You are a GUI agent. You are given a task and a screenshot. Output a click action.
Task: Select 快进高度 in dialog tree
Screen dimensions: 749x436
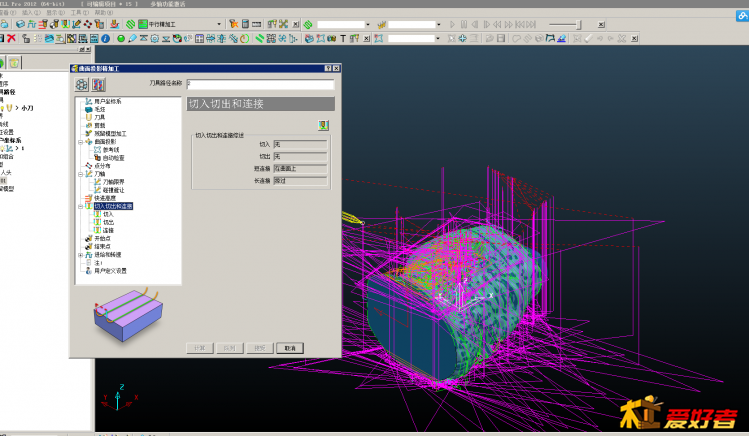click(105, 198)
